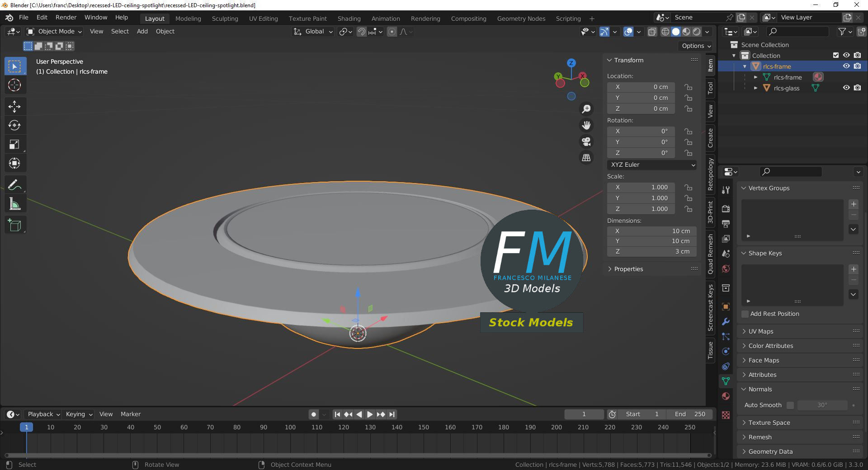Open the XYZ Euler rotation order dropdown
The height and width of the screenshot is (470, 868).
[651, 164]
